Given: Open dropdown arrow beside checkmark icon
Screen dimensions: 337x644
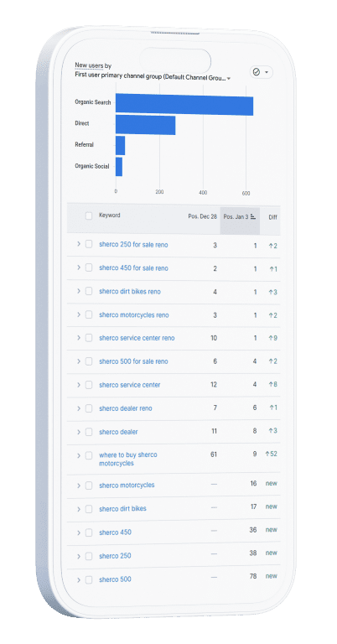Looking at the screenshot, I should point(267,72).
